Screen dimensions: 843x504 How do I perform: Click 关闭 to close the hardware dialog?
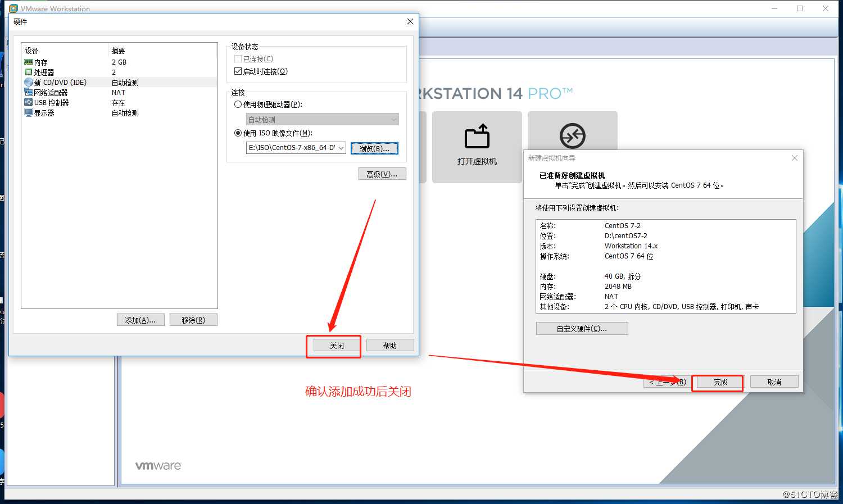pyautogui.click(x=337, y=346)
